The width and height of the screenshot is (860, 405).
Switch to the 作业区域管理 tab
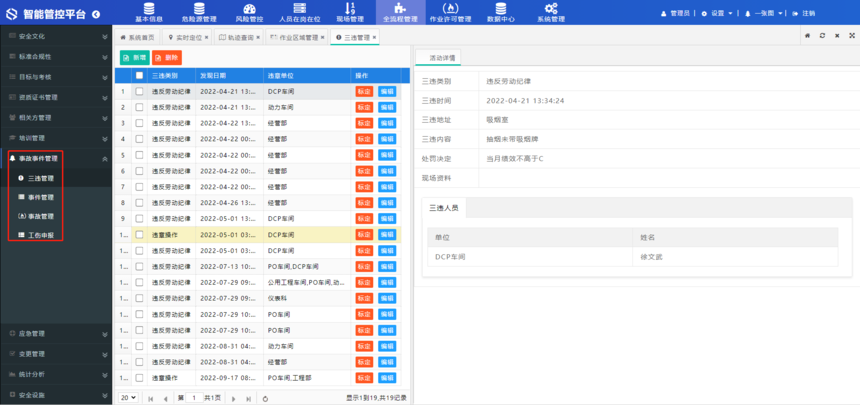point(296,37)
